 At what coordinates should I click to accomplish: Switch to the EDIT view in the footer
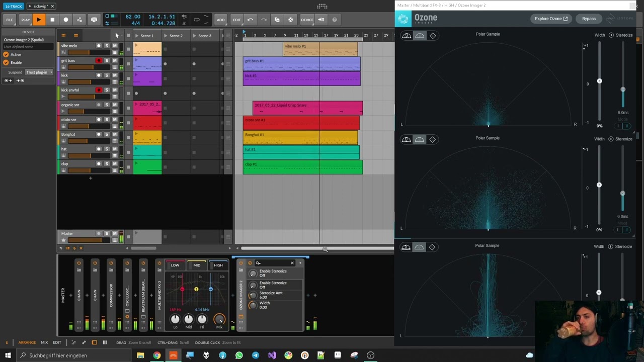coord(57,342)
